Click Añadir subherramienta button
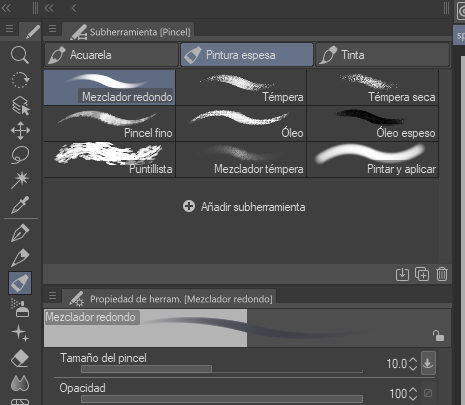Viewport: 465px width, 405px height. (244, 207)
